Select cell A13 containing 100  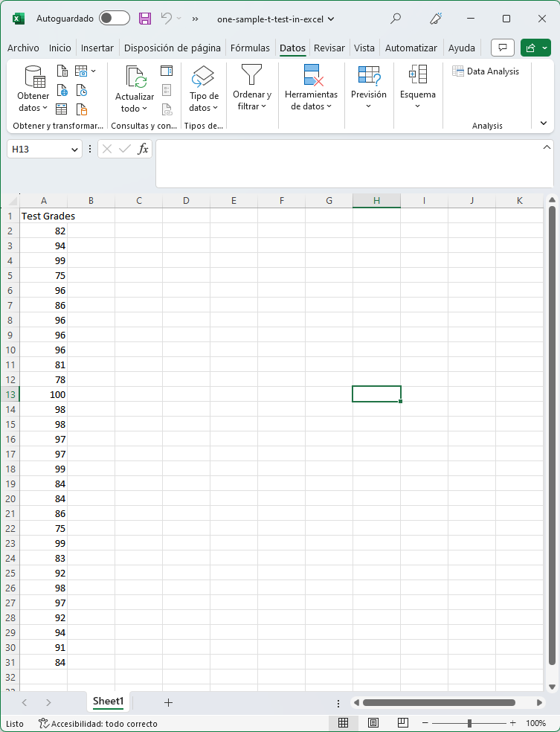[x=43, y=394]
